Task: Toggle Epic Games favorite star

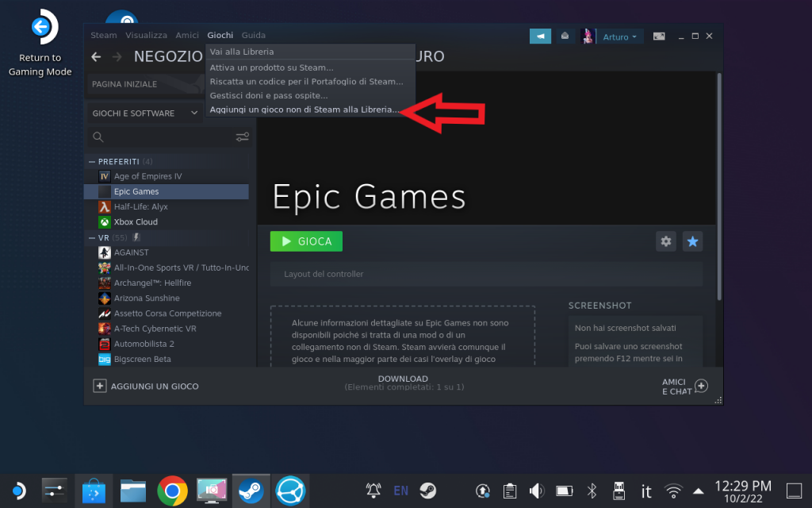Action: (692, 241)
